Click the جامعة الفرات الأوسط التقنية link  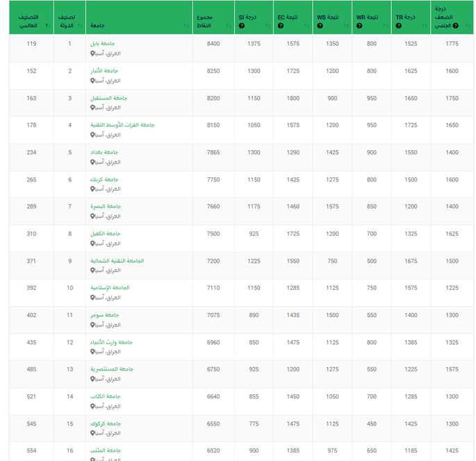pyautogui.click(x=122, y=125)
